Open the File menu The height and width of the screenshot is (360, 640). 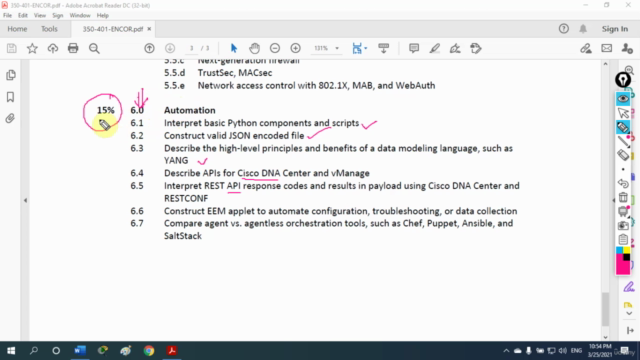click(x=7, y=16)
